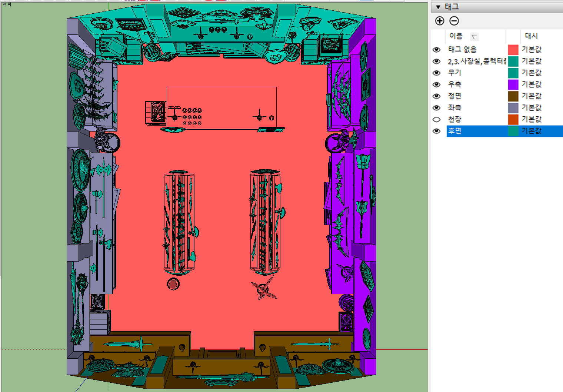Collapse the 태그 panel triangle
The image size is (563, 392).
click(x=438, y=7)
